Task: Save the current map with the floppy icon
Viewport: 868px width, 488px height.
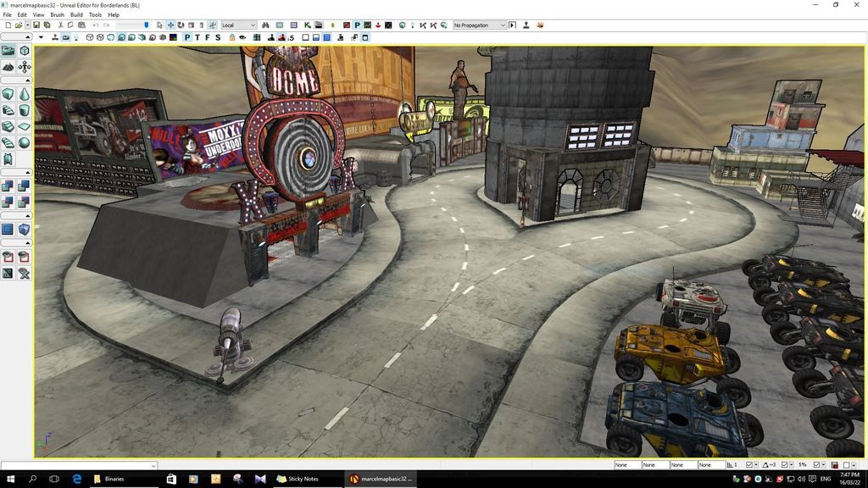Action: pyautogui.click(x=36, y=25)
